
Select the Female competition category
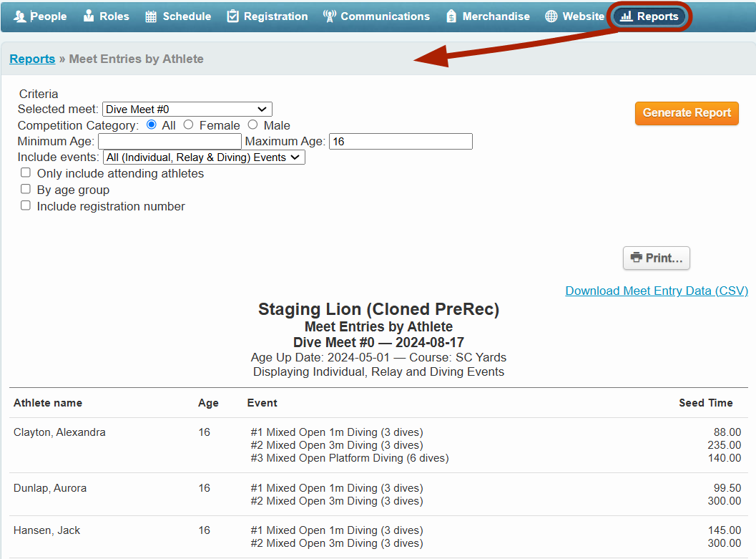[x=188, y=125]
